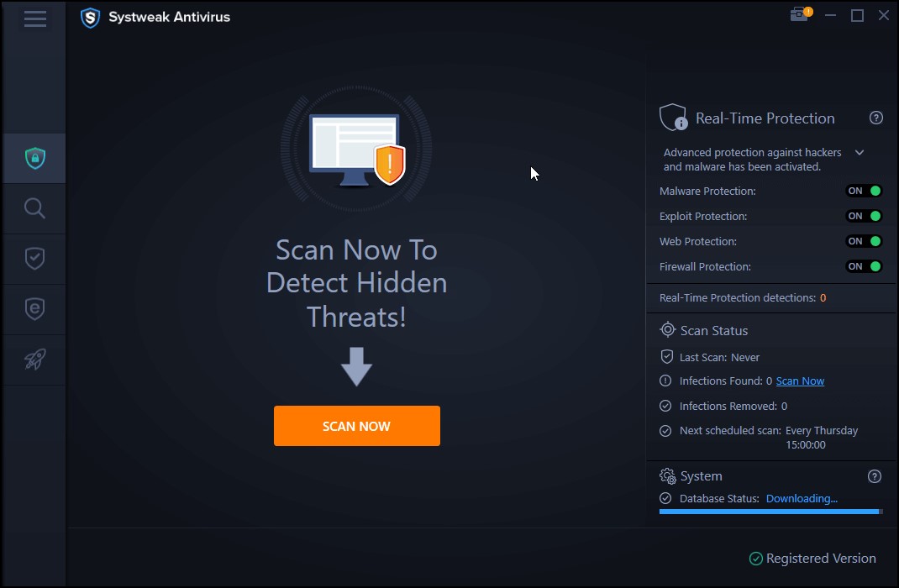
Task: Select the shield-with-checkmark sidebar icon
Action: pyautogui.click(x=34, y=258)
